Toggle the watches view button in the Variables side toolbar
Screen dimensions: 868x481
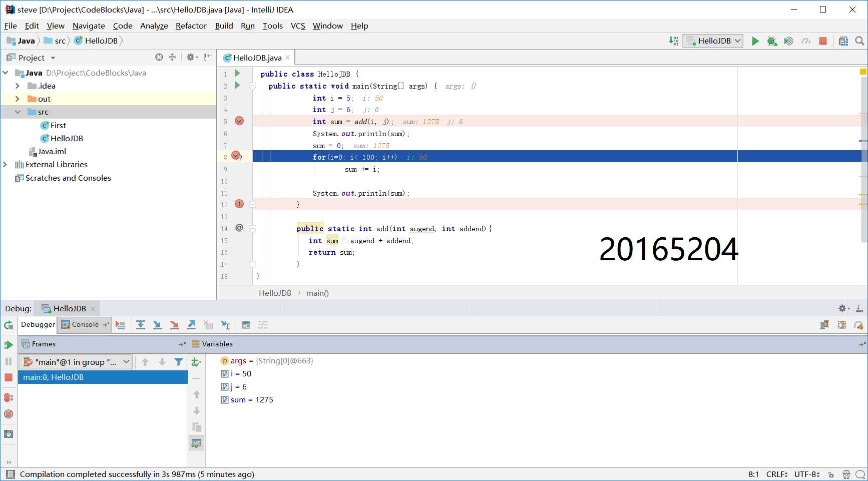point(196,443)
